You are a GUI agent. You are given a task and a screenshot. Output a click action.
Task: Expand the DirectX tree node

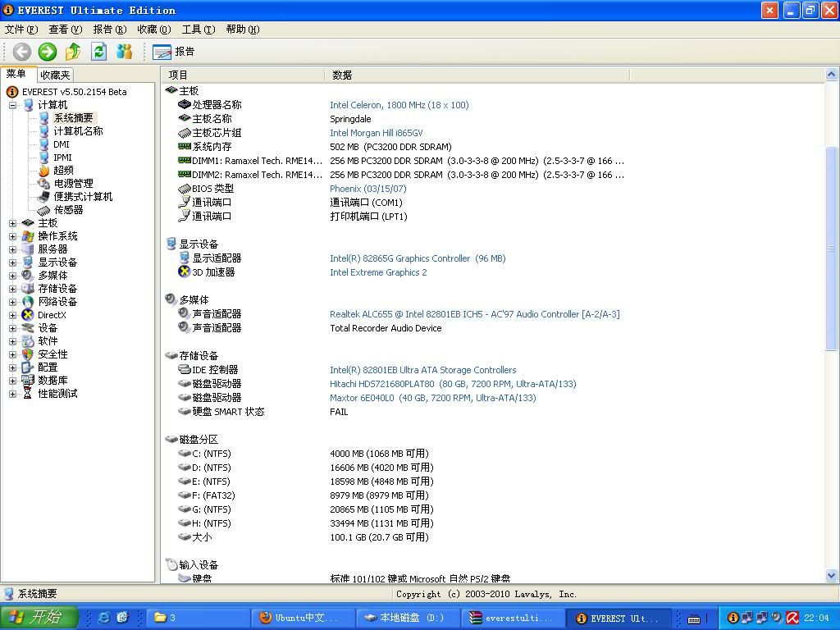pyautogui.click(x=12, y=315)
